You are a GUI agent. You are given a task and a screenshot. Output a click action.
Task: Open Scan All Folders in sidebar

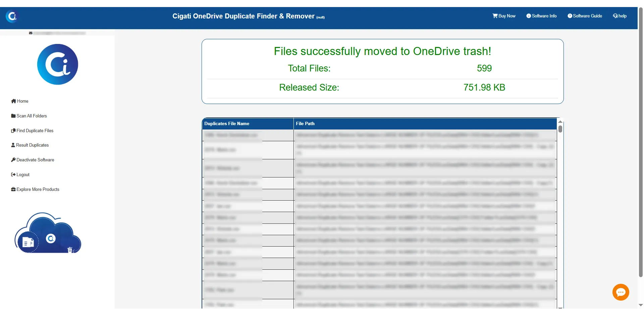click(x=29, y=116)
